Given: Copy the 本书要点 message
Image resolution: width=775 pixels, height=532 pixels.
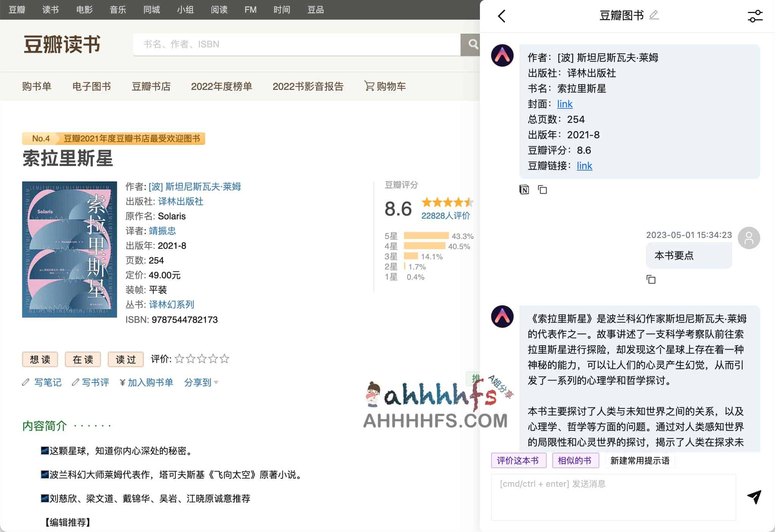Looking at the screenshot, I should click(651, 279).
